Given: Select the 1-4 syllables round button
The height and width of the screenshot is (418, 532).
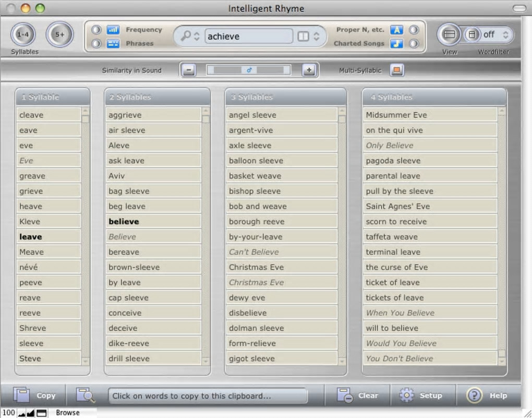Looking at the screenshot, I should (23, 34).
